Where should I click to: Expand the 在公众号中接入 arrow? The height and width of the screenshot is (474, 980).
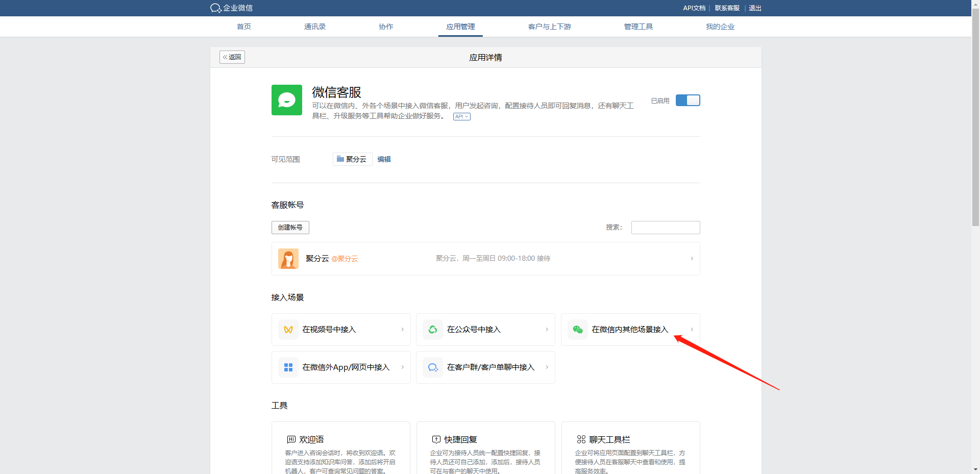point(547,330)
